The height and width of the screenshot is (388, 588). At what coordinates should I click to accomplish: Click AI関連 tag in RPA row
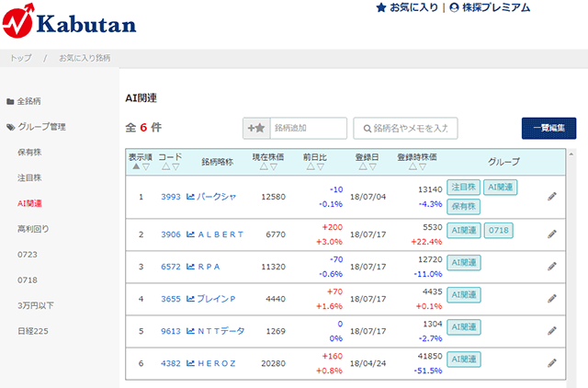click(x=464, y=262)
